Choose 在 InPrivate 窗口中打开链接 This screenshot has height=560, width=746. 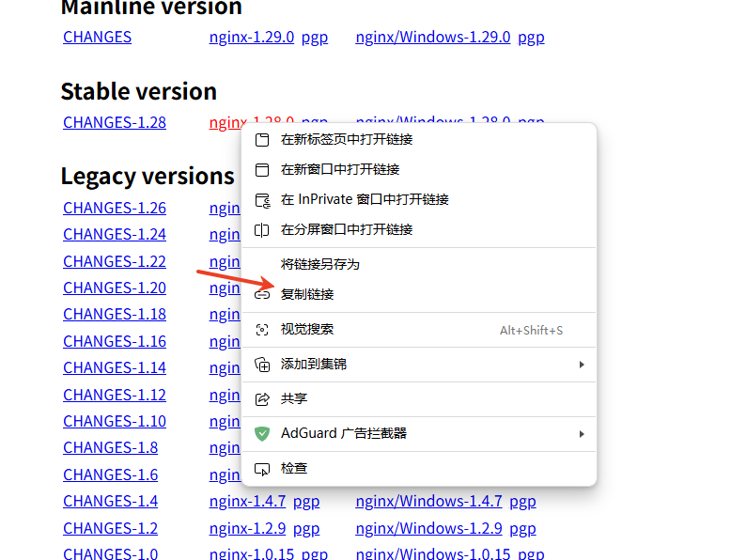tap(419, 199)
